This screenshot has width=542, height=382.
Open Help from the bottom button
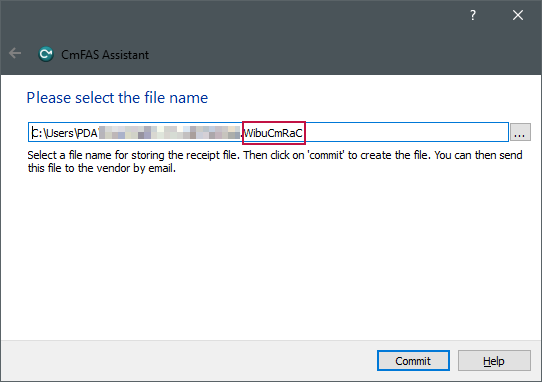pos(494,361)
